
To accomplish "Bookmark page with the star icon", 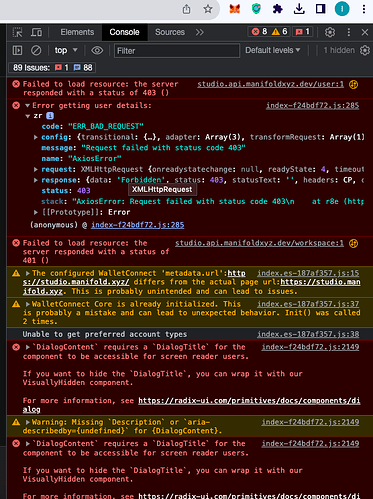I will 208,9.
